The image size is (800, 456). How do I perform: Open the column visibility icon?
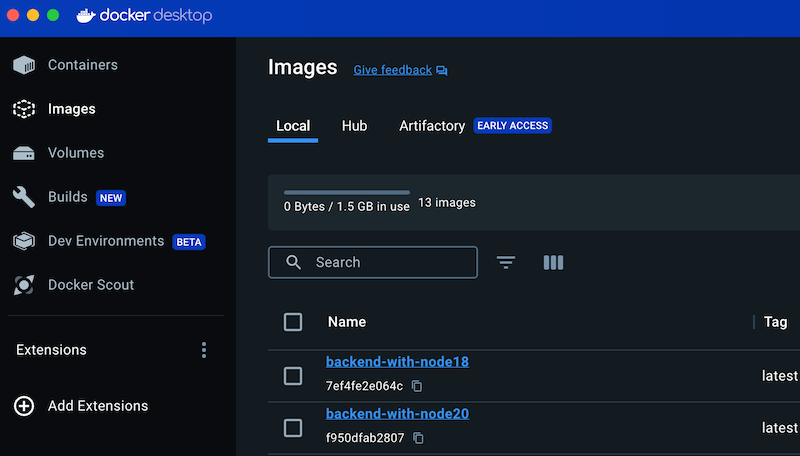click(554, 262)
